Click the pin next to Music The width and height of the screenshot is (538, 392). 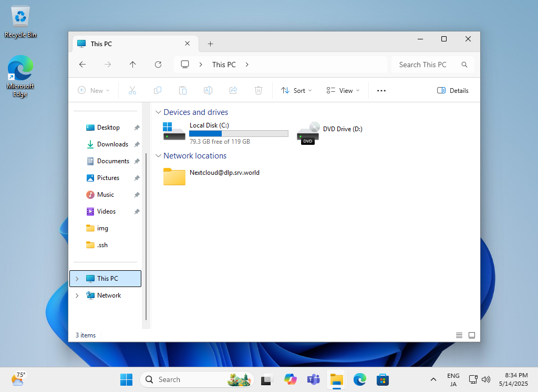click(137, 195)
